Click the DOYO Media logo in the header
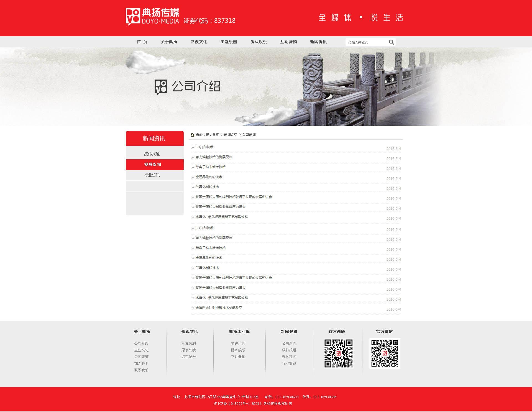The height and width of the screenshot is (412, 532). coord(152,17)
